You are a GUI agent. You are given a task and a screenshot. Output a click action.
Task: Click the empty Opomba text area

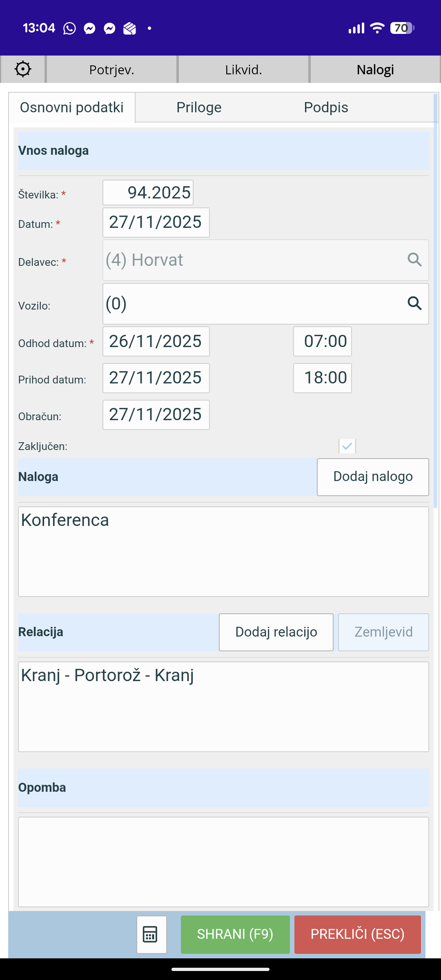223,862
